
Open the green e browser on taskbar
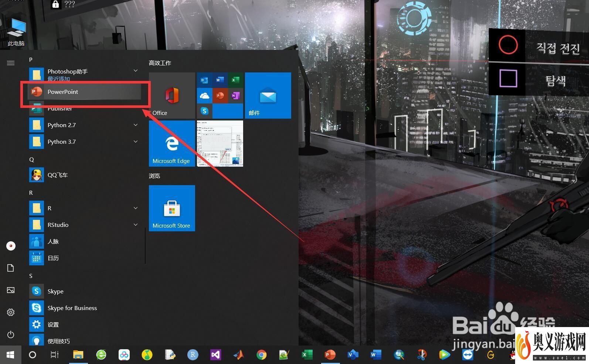coord(101,355)
